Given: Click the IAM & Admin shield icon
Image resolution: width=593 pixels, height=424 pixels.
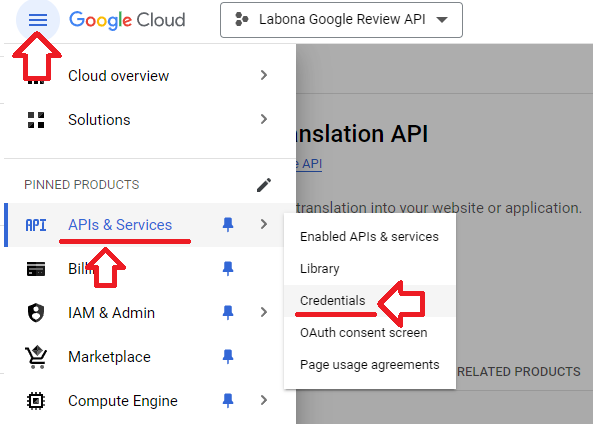Looking at the screenshot, I should coord(36,313).
